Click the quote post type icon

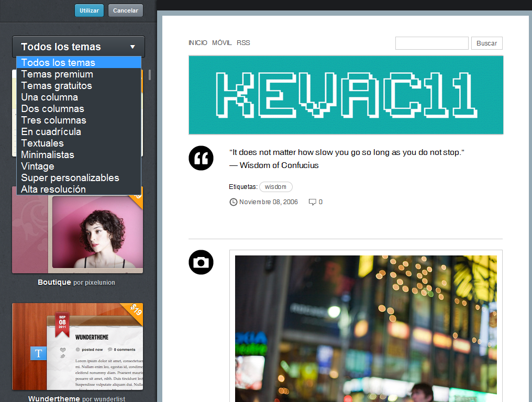point(201,158)
